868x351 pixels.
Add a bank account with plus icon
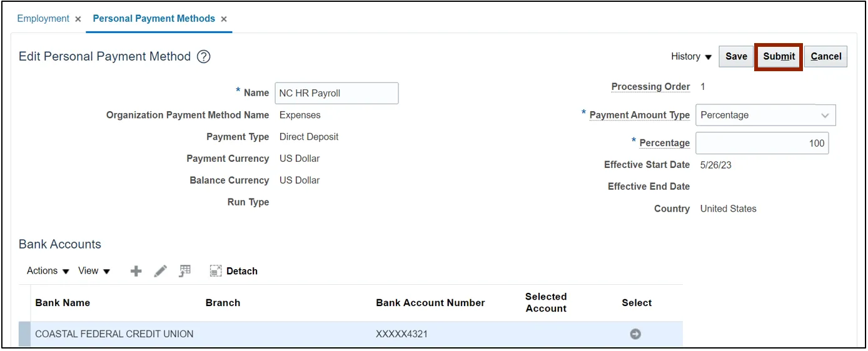tap(136, 271)
